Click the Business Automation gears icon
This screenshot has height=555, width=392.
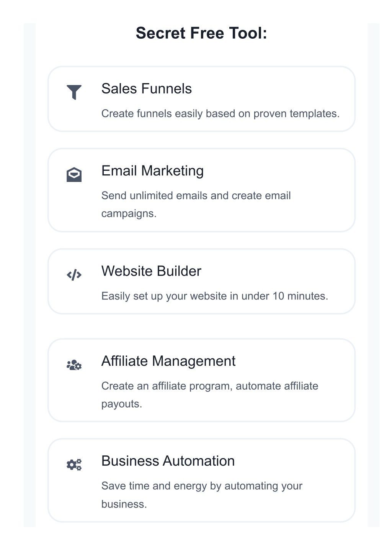coord(74,465)
